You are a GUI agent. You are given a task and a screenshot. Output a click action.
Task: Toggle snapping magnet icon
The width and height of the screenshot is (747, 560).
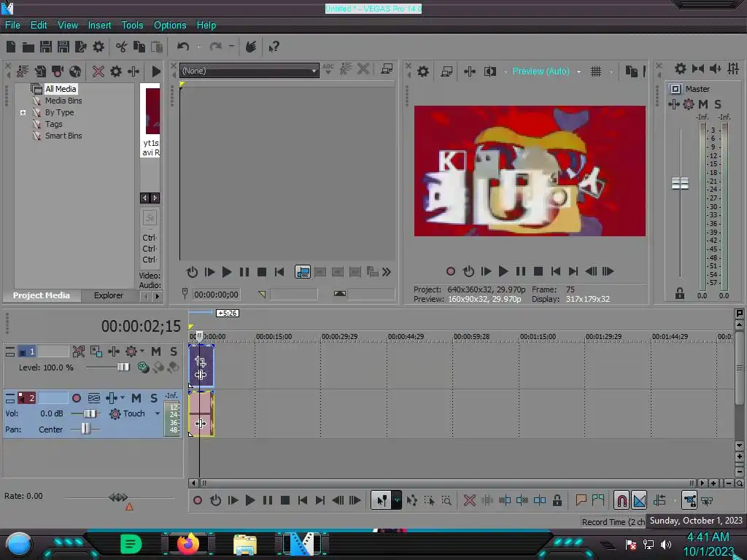tap(622, 500)
